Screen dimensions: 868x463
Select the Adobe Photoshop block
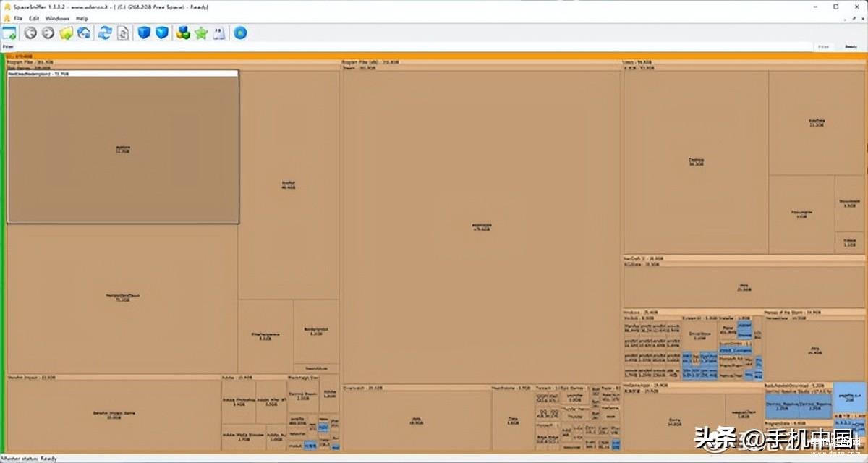(238, 402)
